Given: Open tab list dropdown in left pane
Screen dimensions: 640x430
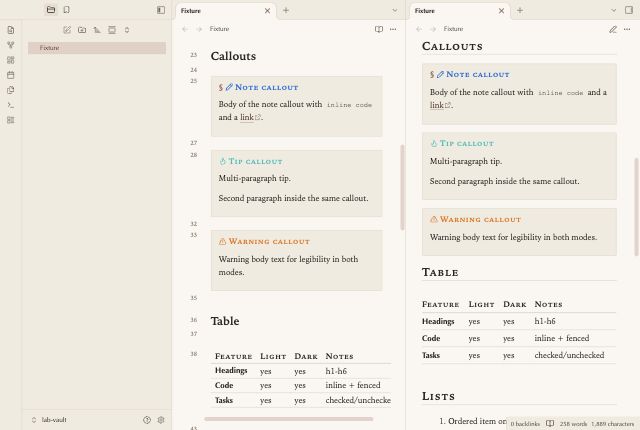Looking at the screenshot, I should 394,11.
